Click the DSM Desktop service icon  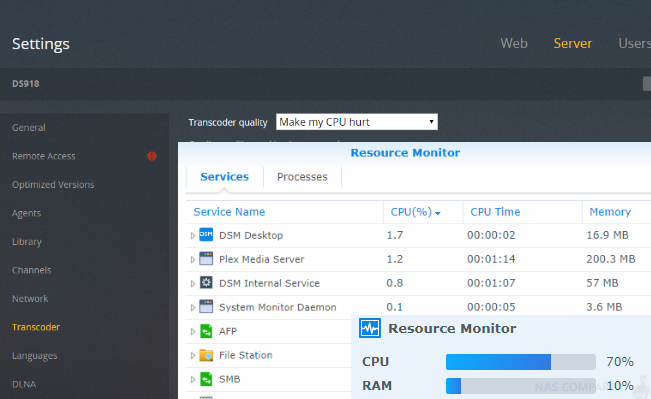pos(206,235)
